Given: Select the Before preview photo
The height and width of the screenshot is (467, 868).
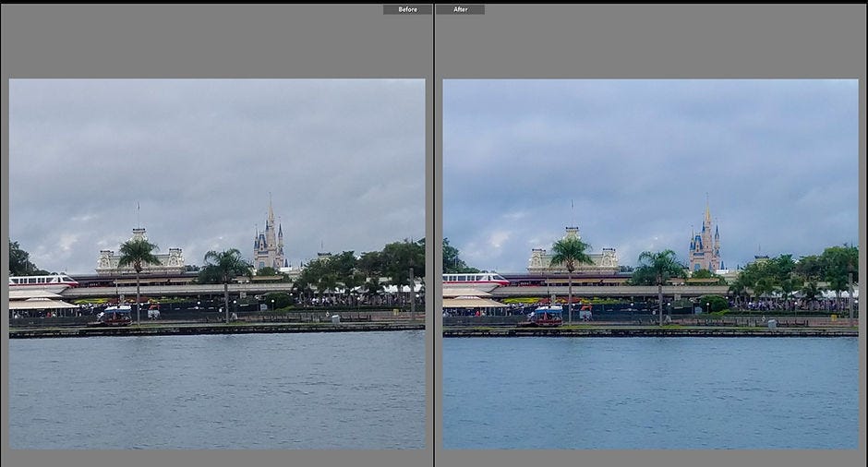Looking at the screenshot, I should (x=217, y=264).
